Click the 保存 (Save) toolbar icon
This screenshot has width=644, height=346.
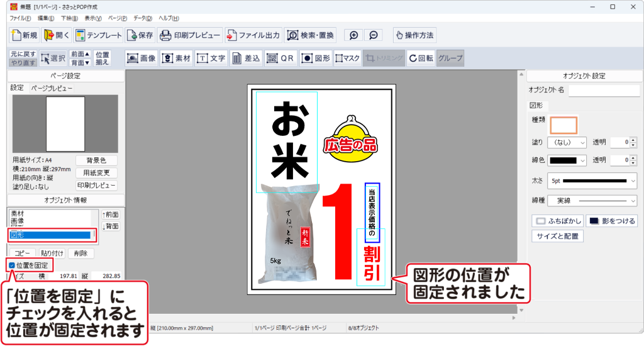140,35
